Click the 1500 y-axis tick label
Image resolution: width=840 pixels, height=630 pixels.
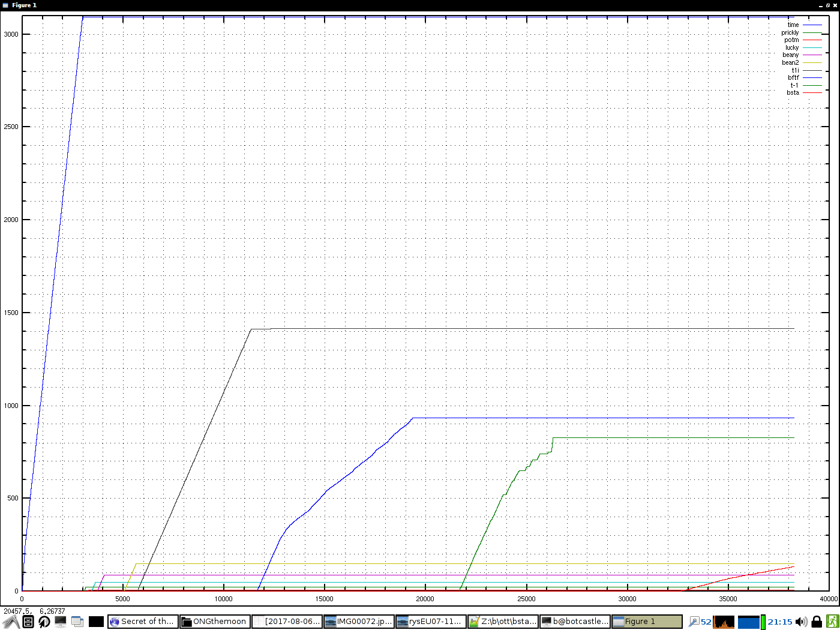[11, 313]
